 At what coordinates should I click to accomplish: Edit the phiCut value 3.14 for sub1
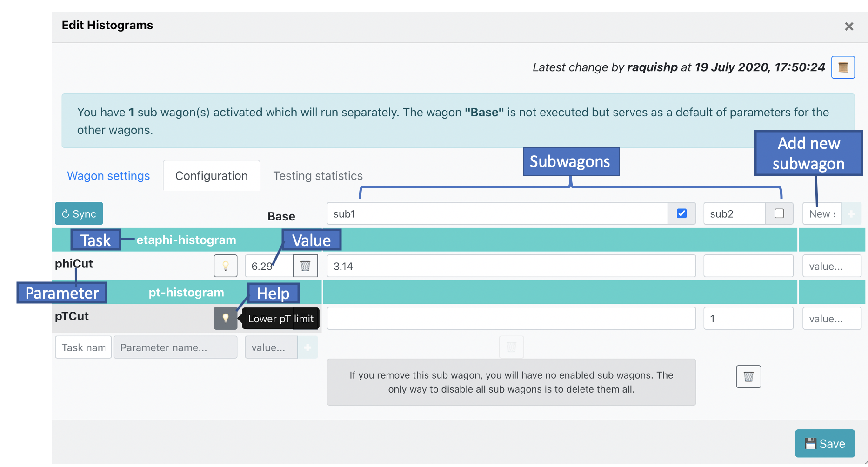[x=511, y=266]
